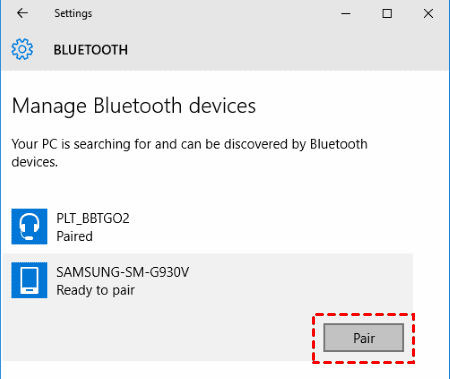Maximize the Settings window
The width and height of the screenshot is (450, 379).
click(x=387, y=13)
